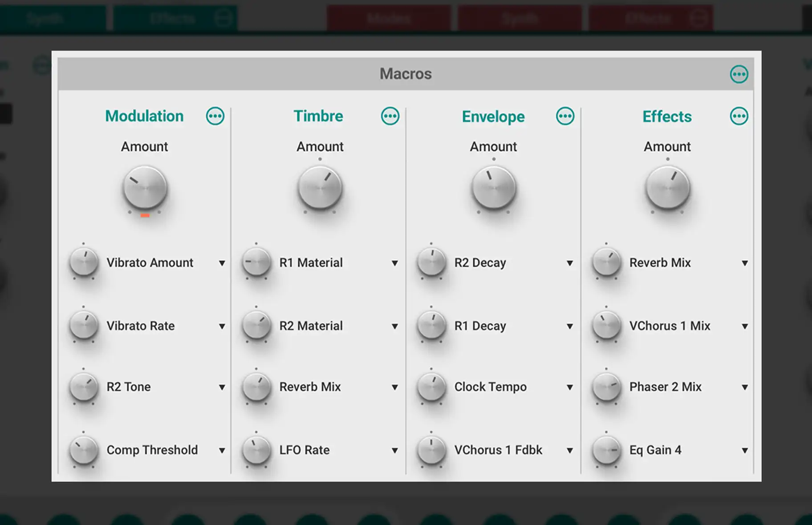Open the Eq Gain 4 dropdown arrow
Screen dimensions: 812x525
coord(744,451)
